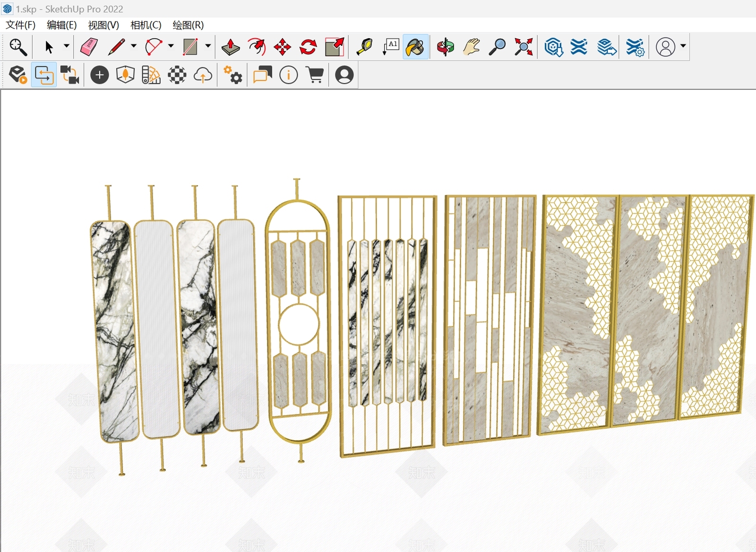The width and height of the screenshot is (756, 552).
Task: Toggle the highlighted swap components icon
Action: [44, 75]
